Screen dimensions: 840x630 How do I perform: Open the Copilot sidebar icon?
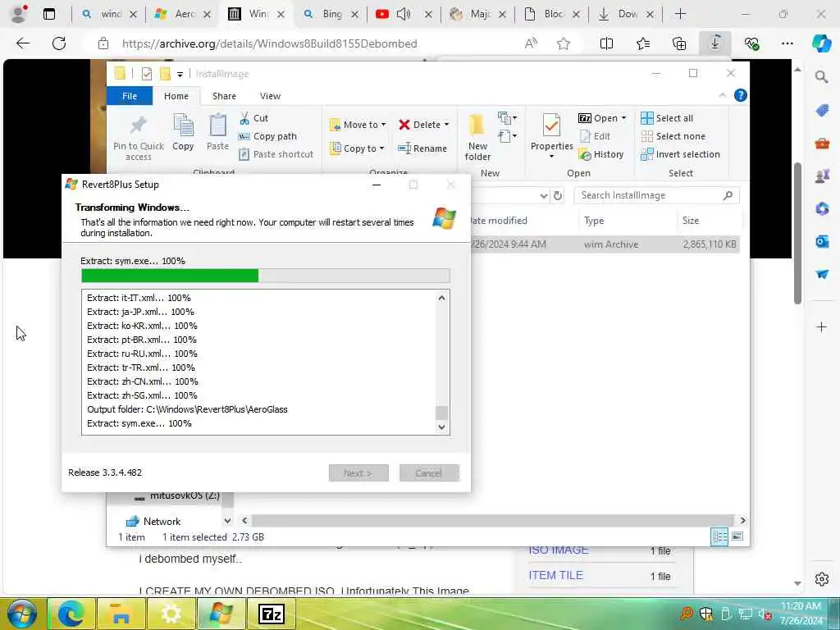pyautogui.click(x=821, y=43)
